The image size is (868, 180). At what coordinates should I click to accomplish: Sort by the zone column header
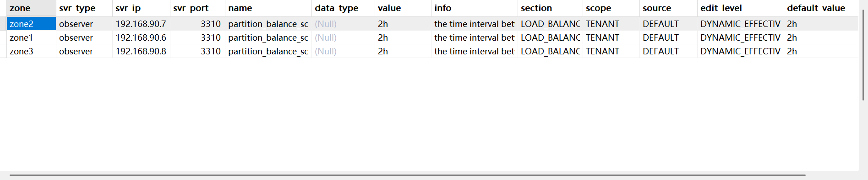[x=31, y=8]
